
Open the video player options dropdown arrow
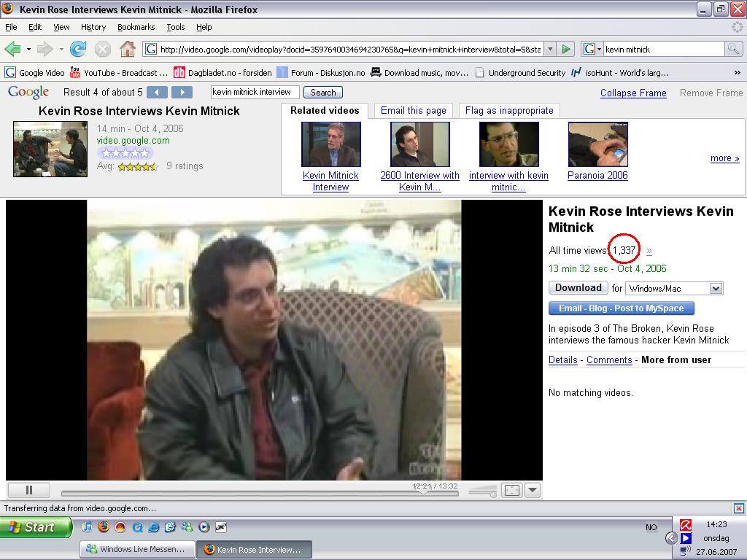[533, 490]
